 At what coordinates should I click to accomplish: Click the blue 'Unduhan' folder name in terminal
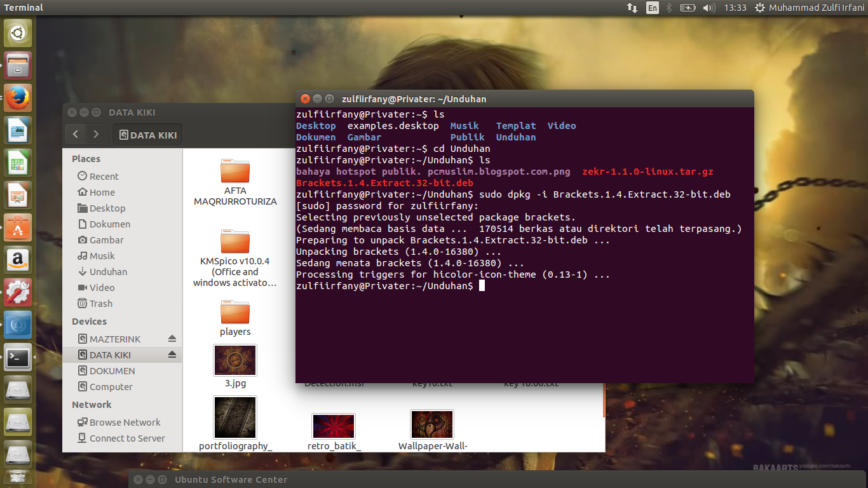(516, 137)
